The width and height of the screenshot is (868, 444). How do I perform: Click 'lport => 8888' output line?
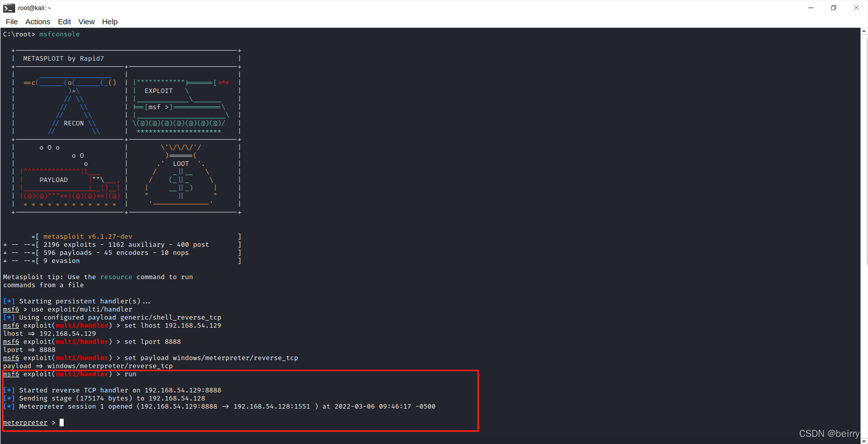coord(29,350)
